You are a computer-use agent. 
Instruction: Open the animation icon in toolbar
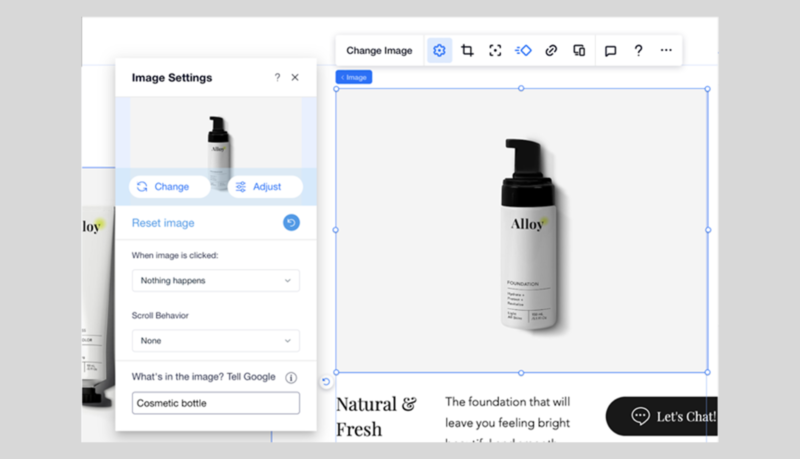523,50
